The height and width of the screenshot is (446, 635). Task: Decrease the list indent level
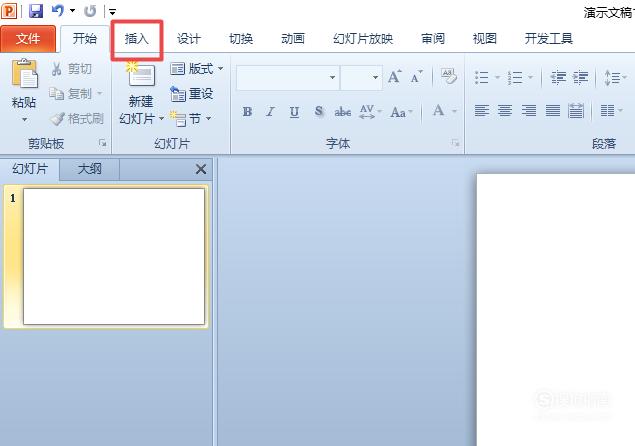558,77
